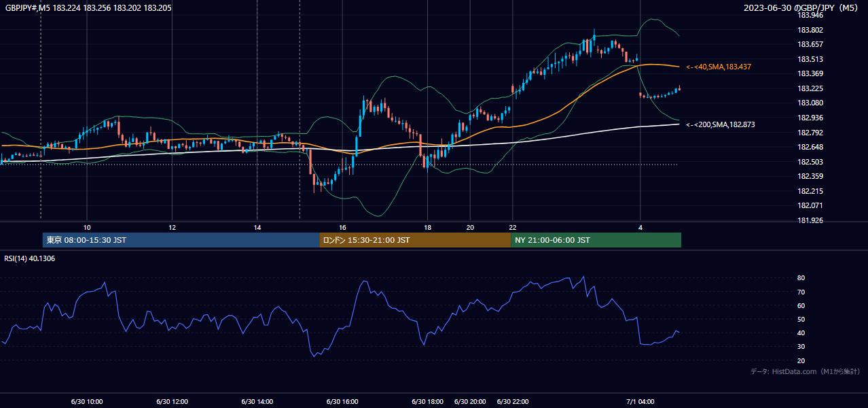Select the ロンドン 15:30-21:00 JST session bar
868x408 pixels.
click(x=415, y=240)
